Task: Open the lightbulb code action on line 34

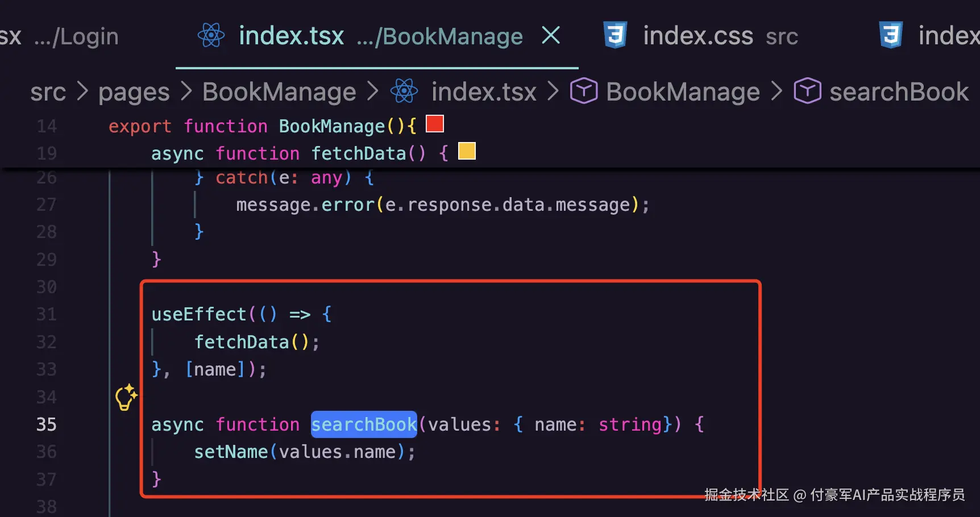Action: click(x=126, y=397)
